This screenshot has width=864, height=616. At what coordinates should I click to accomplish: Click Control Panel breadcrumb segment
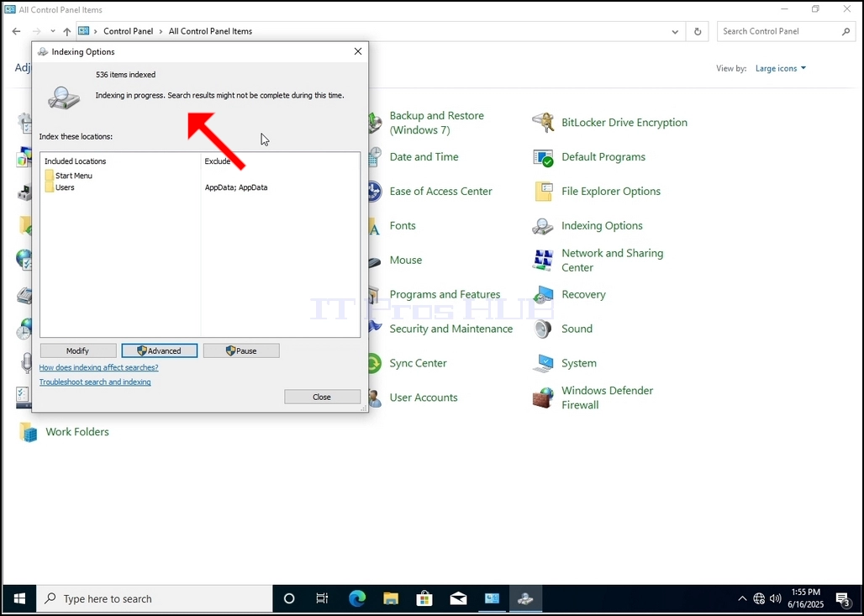(129, 31)
